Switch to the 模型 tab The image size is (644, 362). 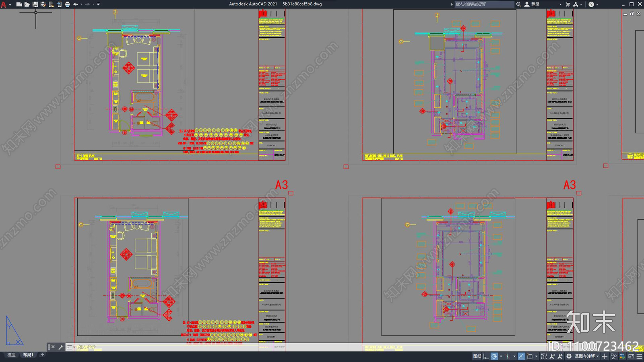tap(11, 355)
